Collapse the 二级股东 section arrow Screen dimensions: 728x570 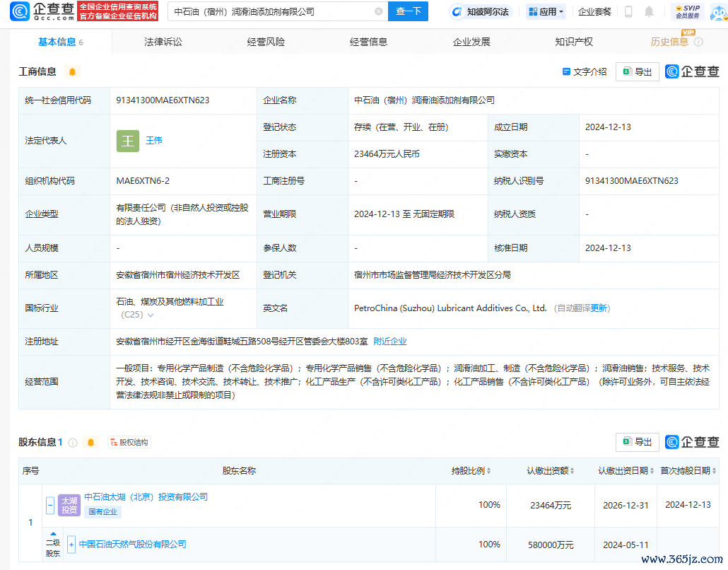(x=53, y=534)
